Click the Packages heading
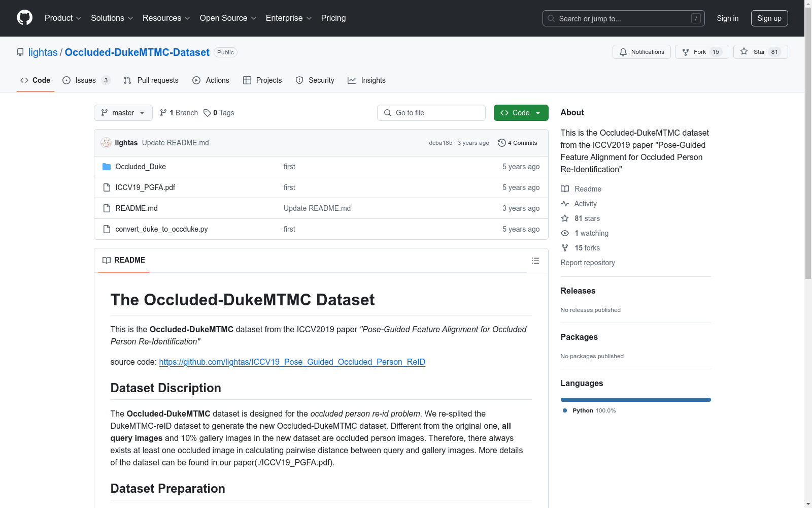 pyautogui.click(x=579, y=337)
